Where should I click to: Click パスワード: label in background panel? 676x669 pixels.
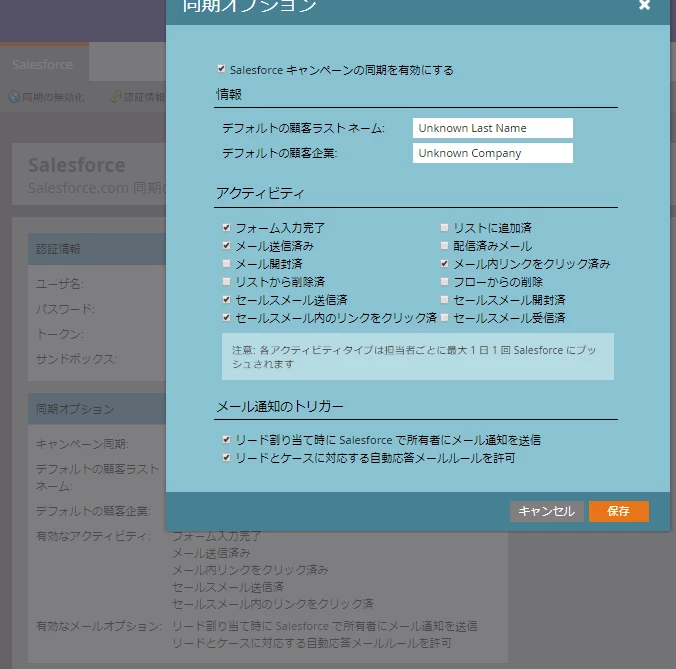pos(66,309)
